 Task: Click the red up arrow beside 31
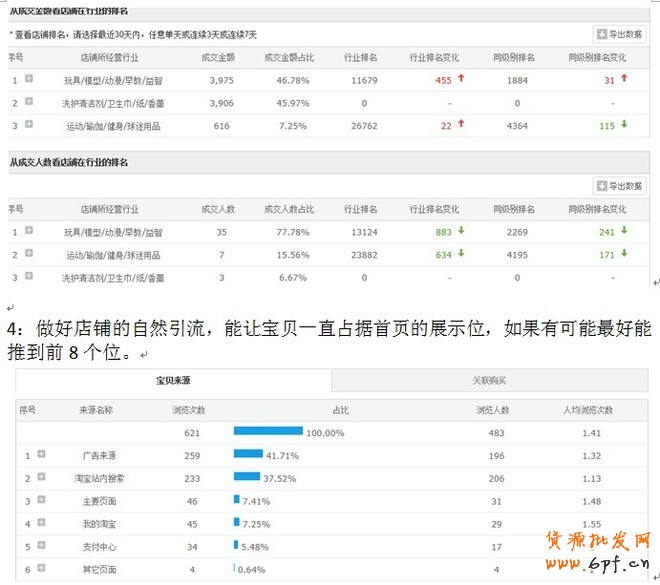point(624,79)
